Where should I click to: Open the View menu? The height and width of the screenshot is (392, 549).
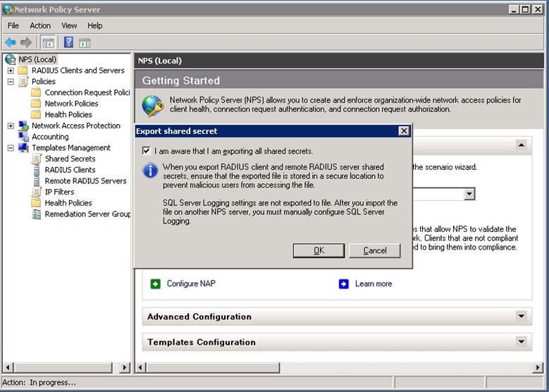[x=69, y=25]
